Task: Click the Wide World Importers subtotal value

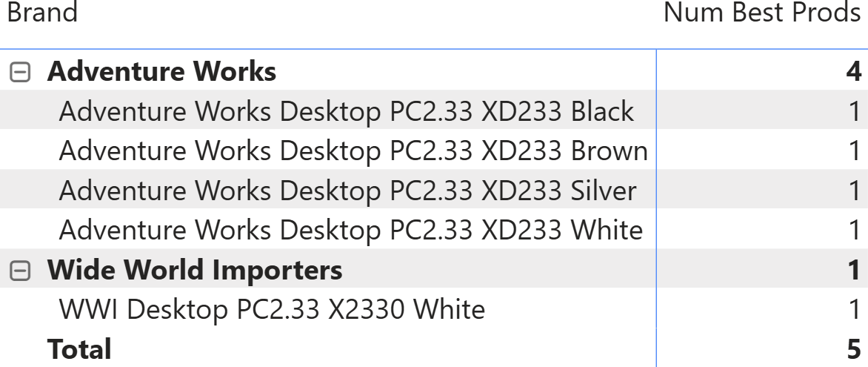Action: 855,270
